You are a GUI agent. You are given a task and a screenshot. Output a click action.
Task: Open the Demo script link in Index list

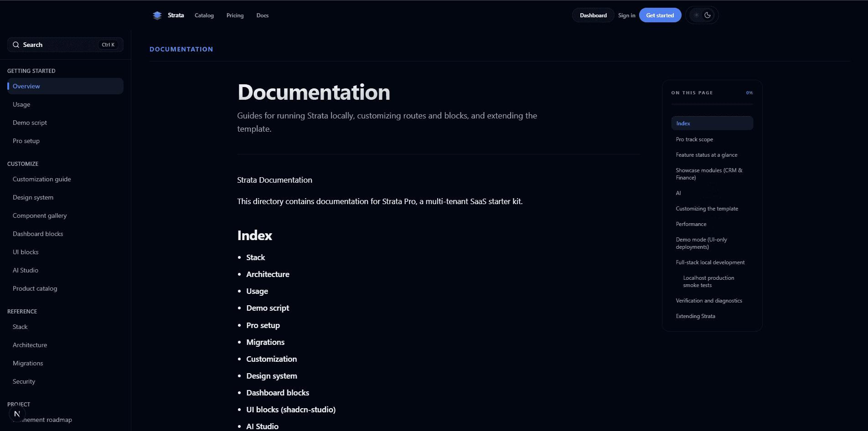[x=268, y=308]
